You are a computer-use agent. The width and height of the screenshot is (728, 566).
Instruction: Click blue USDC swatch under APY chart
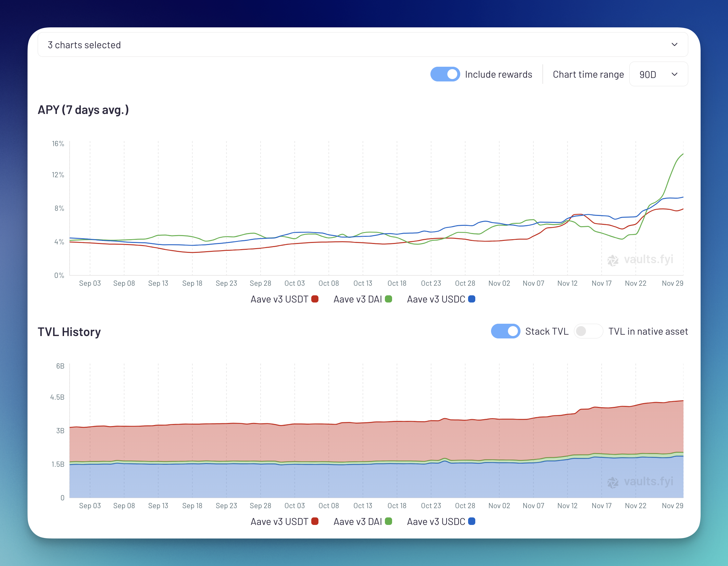472,299
